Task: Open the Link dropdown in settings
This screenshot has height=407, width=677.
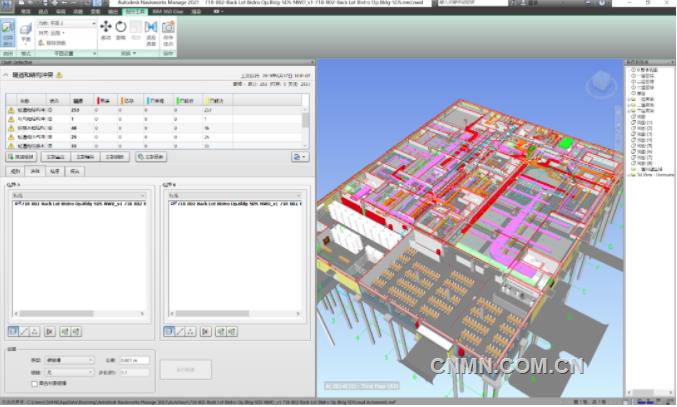Action: click(x=68, y=371)
